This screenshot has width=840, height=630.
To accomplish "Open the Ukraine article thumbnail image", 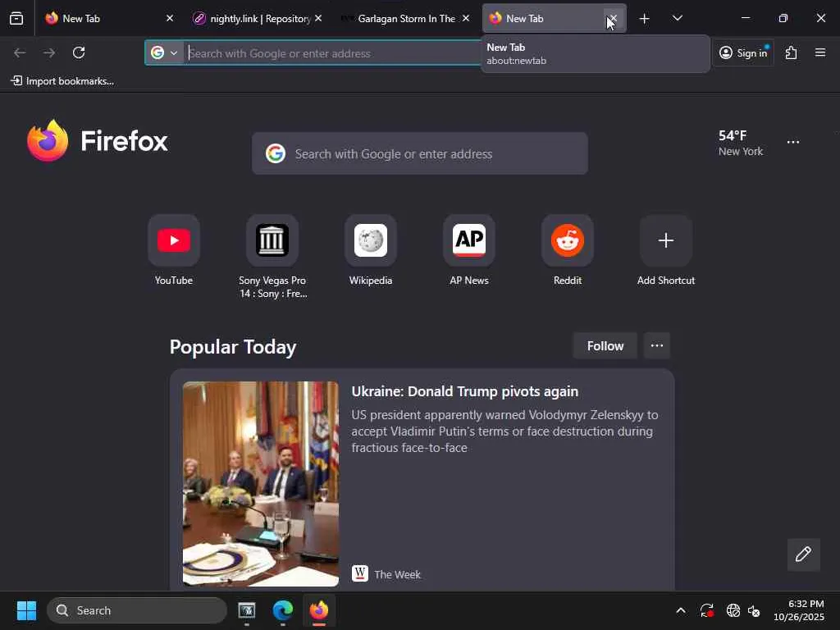I will pyautogui.click(x=261, y=484).
